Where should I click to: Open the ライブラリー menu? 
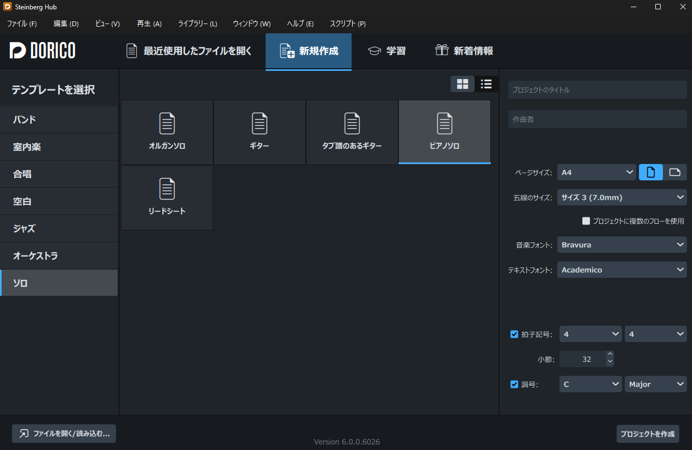click(197, 24)
